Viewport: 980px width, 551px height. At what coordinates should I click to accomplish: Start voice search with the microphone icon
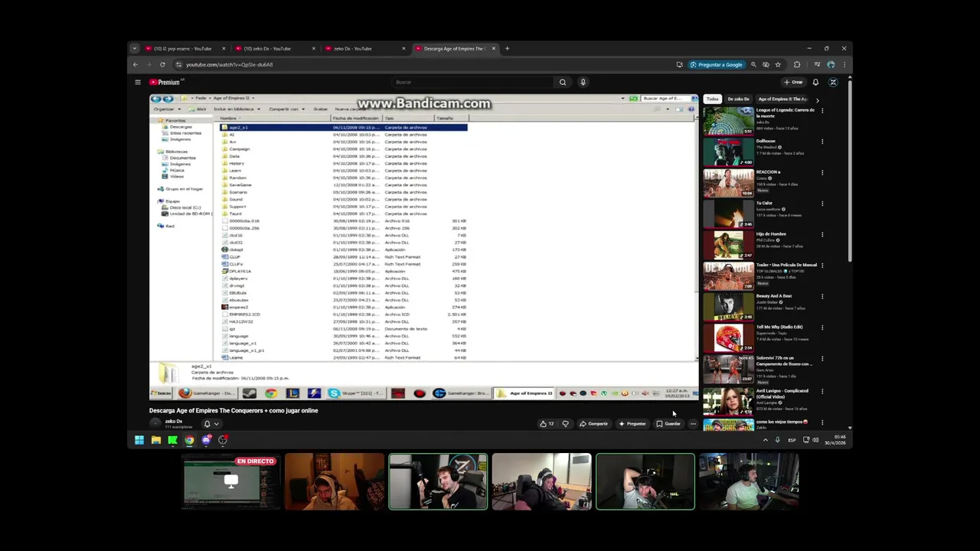[583, 82]
